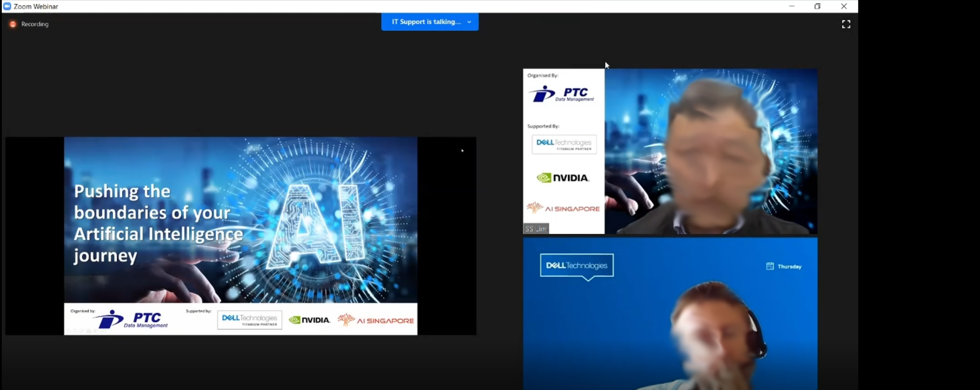
Task: Open the IT Support is talking banner
Action: click(430, 22)
